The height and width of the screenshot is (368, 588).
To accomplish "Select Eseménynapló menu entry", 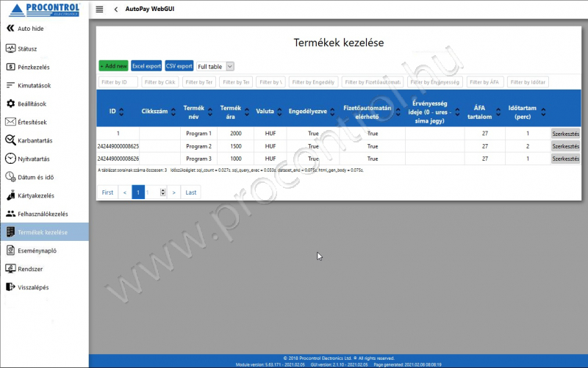I will (37, 250).
